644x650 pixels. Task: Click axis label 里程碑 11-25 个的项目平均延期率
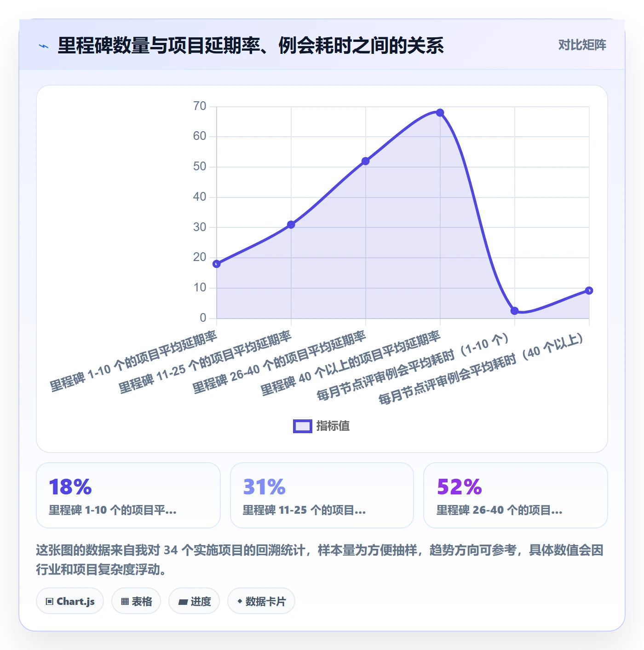[x=205, y=362]
